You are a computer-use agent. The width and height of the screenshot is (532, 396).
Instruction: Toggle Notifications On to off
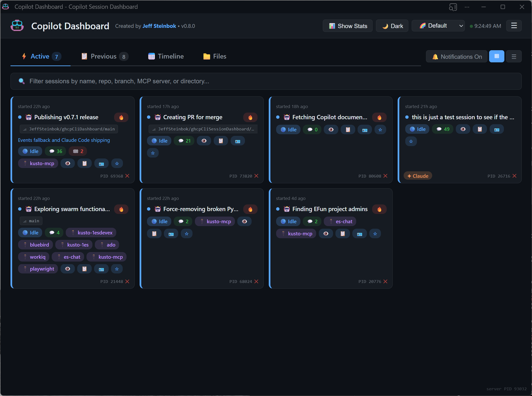pos(456,56)
